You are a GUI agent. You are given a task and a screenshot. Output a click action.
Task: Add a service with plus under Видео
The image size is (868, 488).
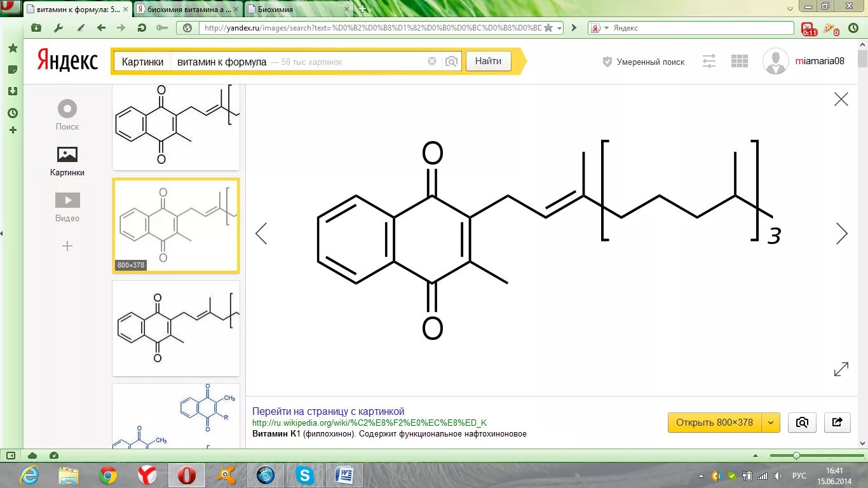pos(67,246)
